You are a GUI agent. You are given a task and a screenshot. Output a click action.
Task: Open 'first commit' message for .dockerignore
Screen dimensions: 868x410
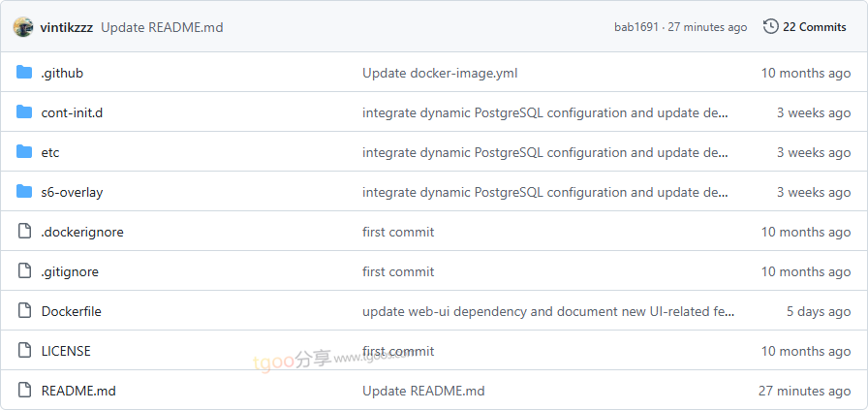pos(398,232)
